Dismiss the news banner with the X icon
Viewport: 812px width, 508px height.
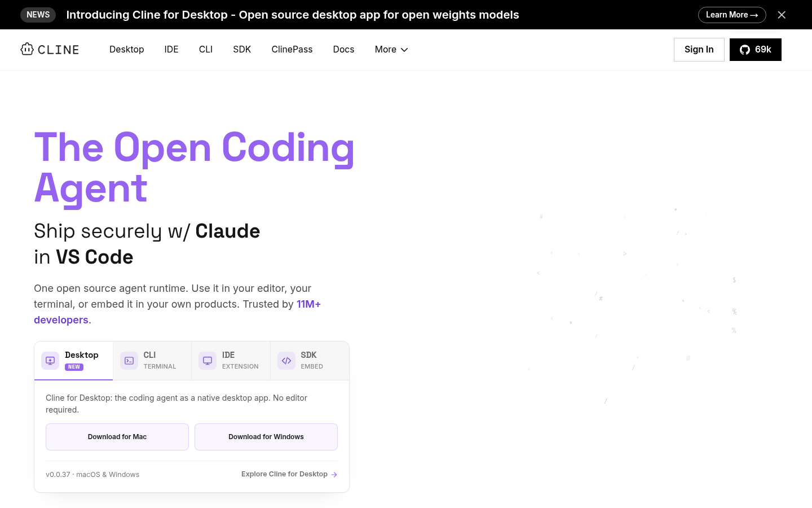click(x=782, y=15)
